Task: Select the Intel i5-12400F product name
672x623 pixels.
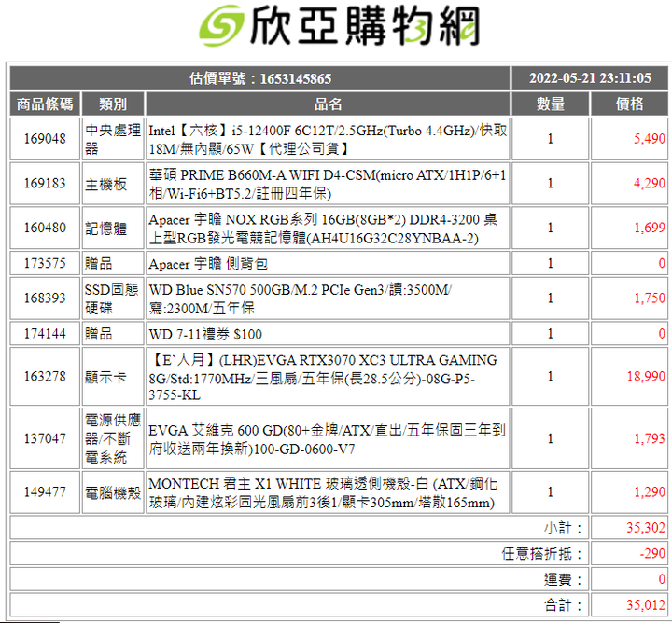Action: tap(328, 139)
